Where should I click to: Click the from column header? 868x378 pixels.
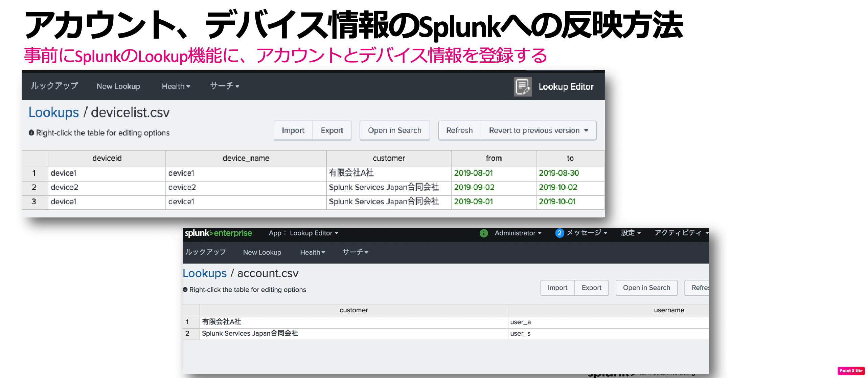pos(494,159)
